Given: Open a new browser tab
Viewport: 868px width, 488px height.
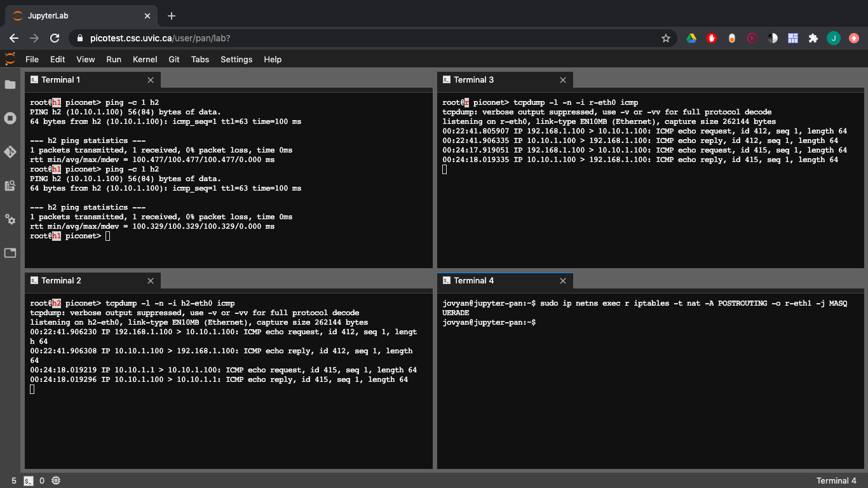Looking at the screenshot, I should 172,16.
